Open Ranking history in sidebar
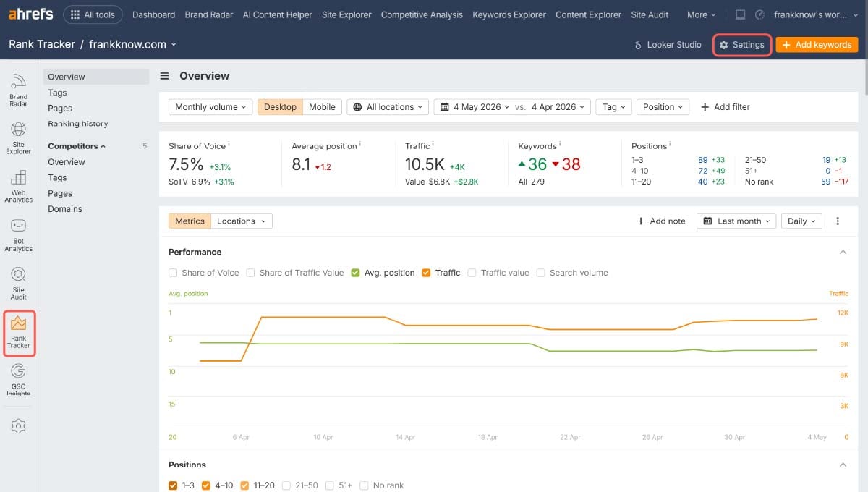Image resolution: width=868 pixels, height=492 pixels. pyautogui.click(x=78, y=124)
